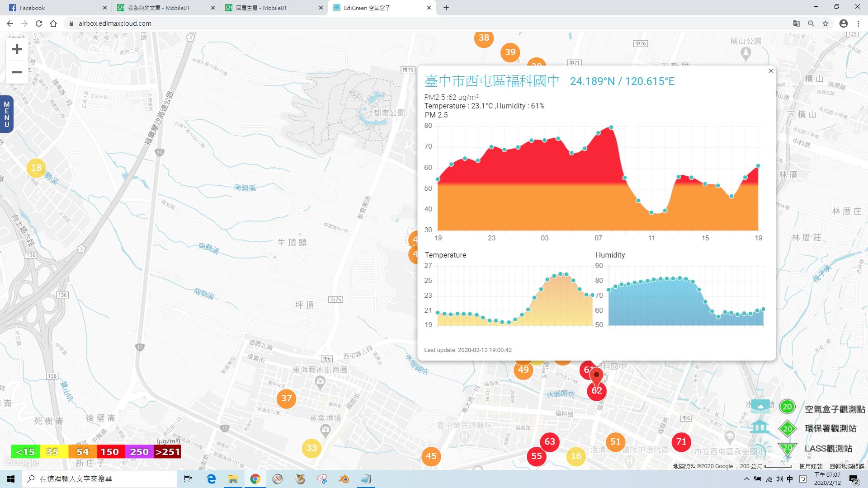The width and height of the screenshot is (868, 488).
Task: Open the page zoom magnifier icon
Action: tap(811, 23)
